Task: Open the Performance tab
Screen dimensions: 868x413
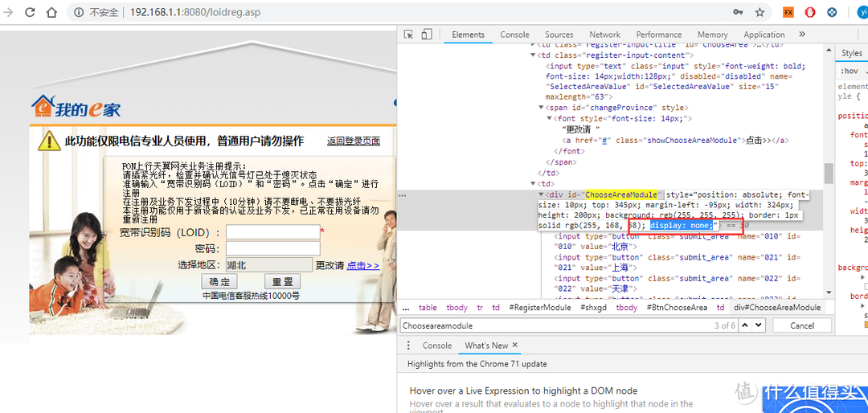Action: click(659, 35)
